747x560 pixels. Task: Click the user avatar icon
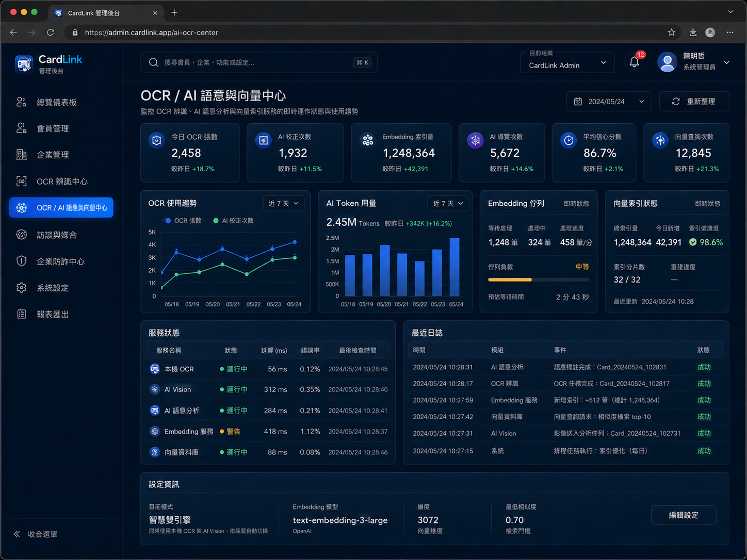pyautogui.click(x=667, y=62)
